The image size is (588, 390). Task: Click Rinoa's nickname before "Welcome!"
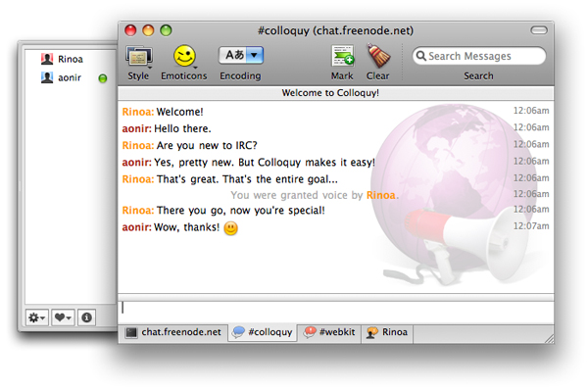(138, 112)
